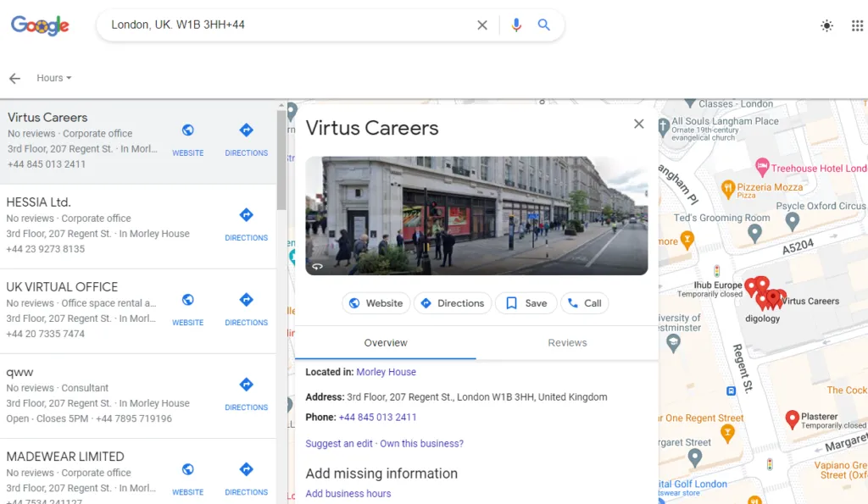Viewport: 868px width, 504px height.
Task: Click the Ted's Grooming Room map pin
Action: (754, 234)
